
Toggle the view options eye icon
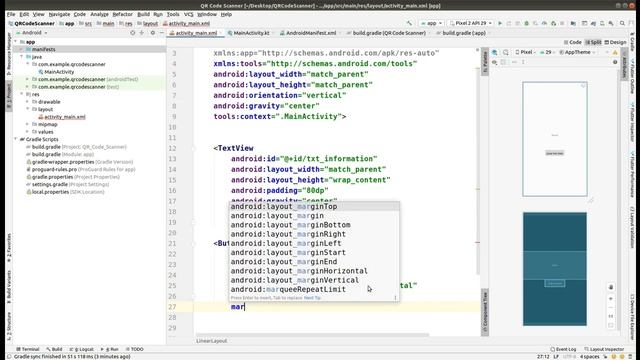[x=495, y=62]
